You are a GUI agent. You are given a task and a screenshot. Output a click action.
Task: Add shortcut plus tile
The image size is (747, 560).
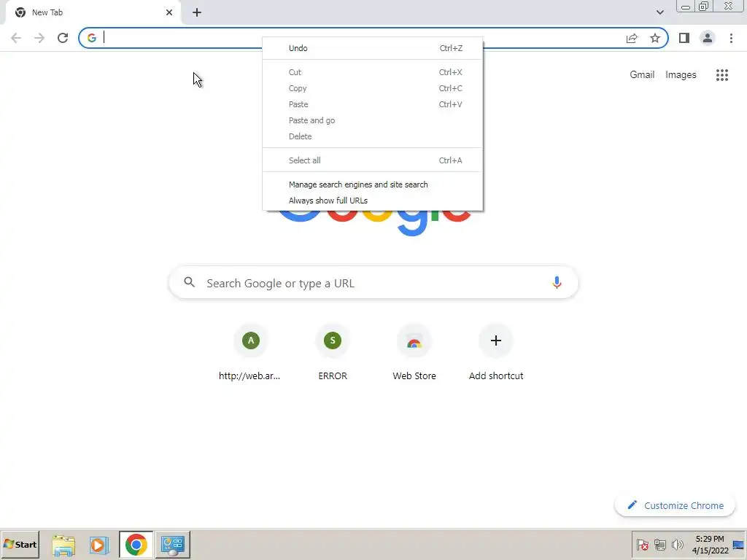(496, 352)
